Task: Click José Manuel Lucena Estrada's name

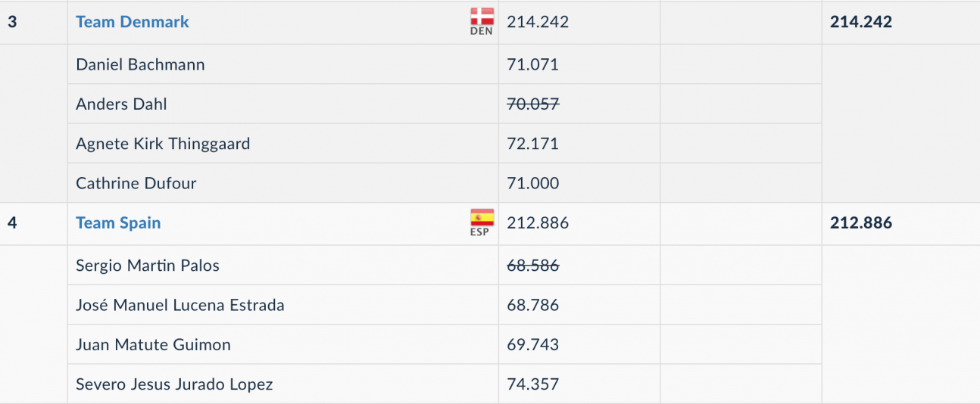Action: (x=180, y=306)
